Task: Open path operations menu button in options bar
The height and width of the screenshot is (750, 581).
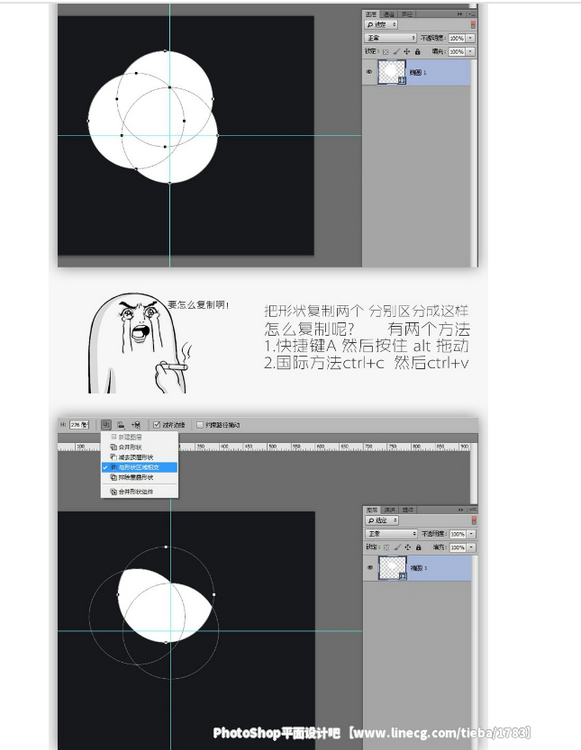Action: pos(106,424)
